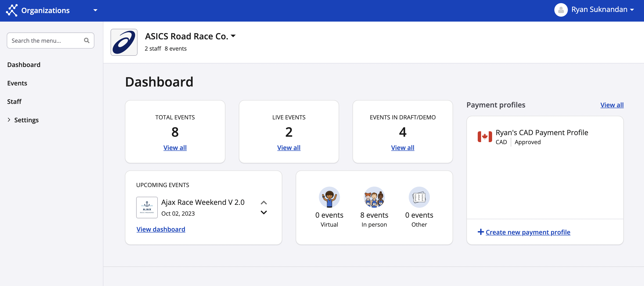This screenshot has width=644, height=286.
Task: Click the magnifier search icon in sidebar
Action: point(87,40)
